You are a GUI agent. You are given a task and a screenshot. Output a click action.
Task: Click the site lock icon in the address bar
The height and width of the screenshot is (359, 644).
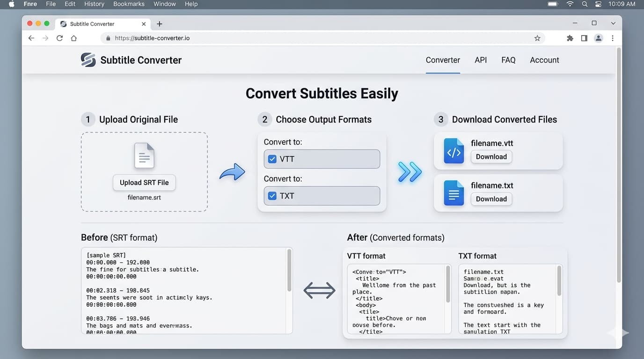coord(108,38)
